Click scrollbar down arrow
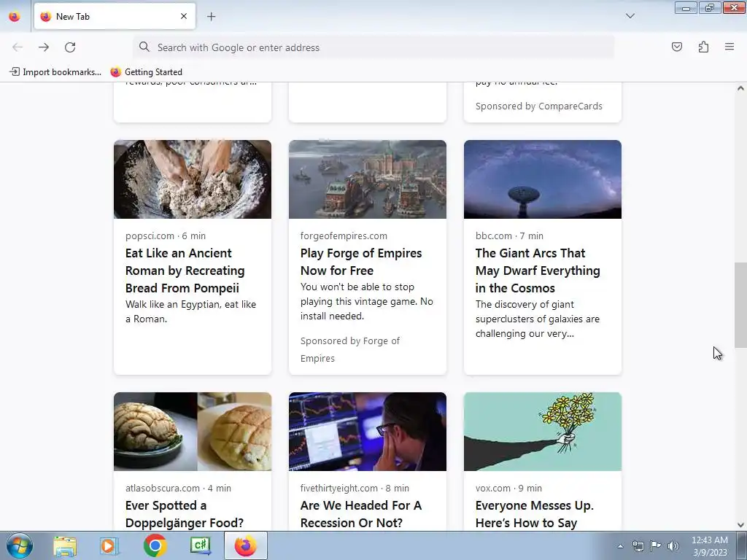Screen dimensions: 747x560 click(740, 525)
